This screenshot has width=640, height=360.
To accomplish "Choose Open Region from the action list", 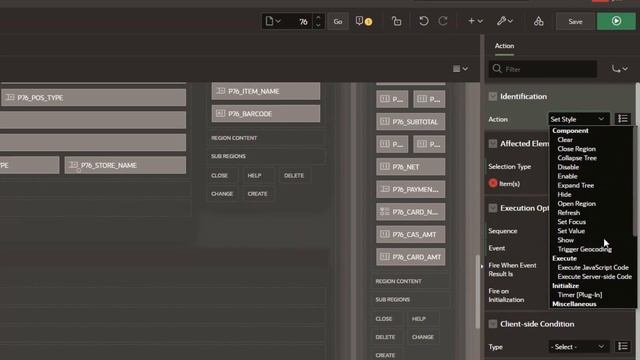I will click(x=576, y=204).
